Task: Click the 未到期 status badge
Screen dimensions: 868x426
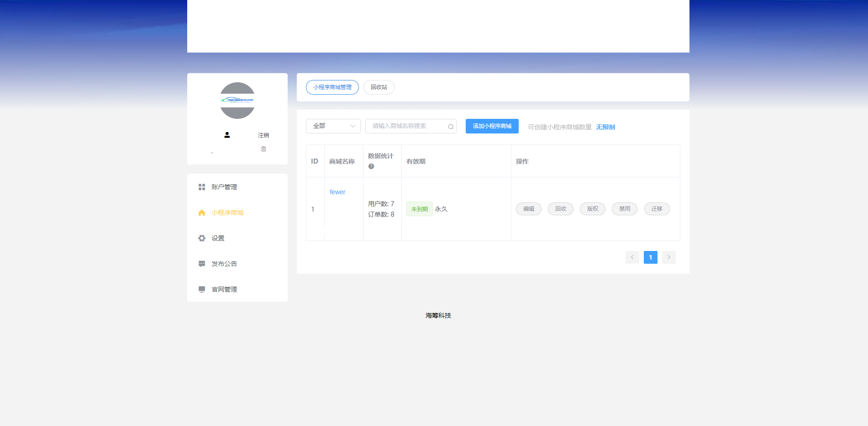Action: [x=419, y=209]
